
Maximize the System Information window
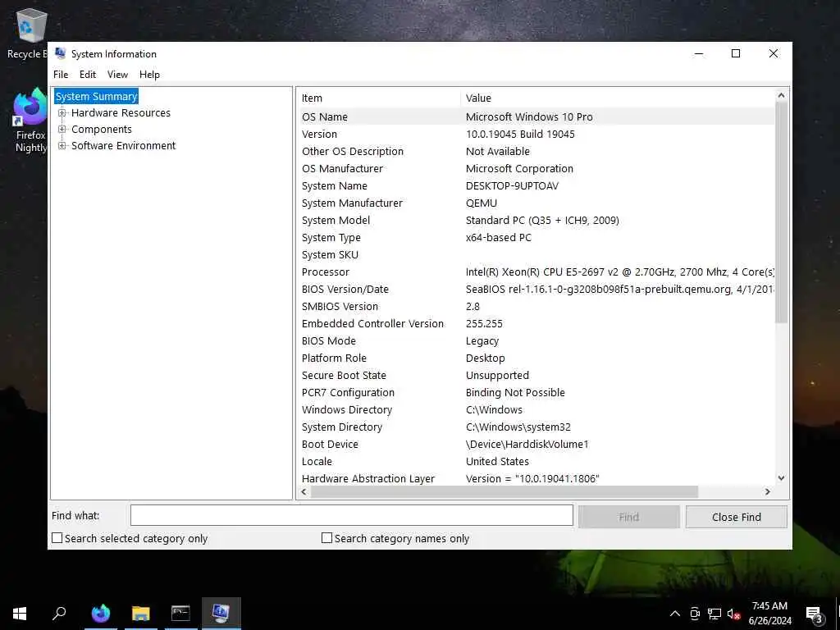tap(736, 53)
